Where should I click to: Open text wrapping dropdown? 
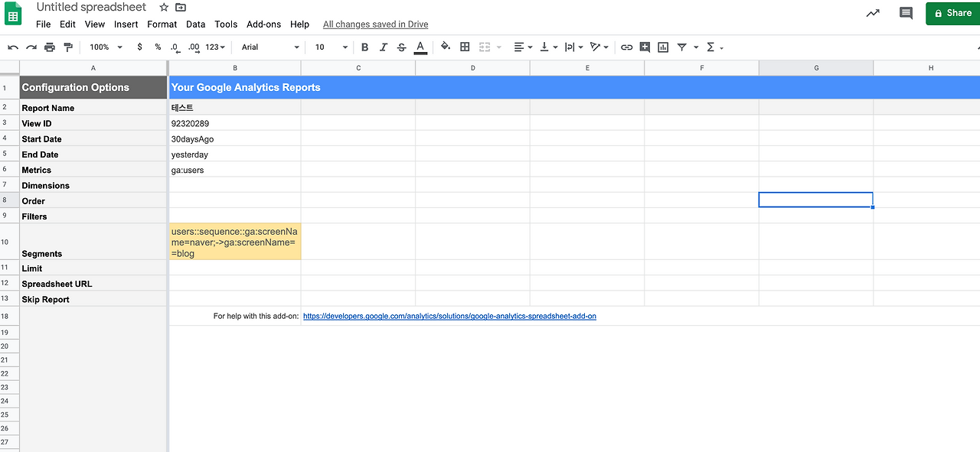coord(574,47)
